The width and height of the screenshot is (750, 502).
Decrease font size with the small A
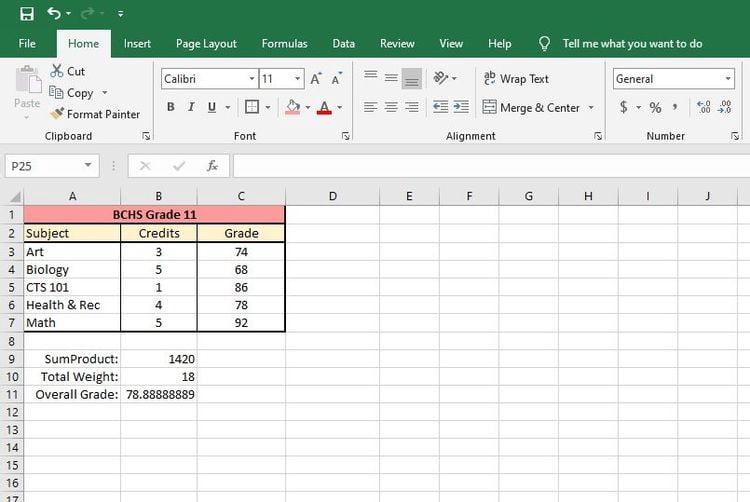pos(337,79)
